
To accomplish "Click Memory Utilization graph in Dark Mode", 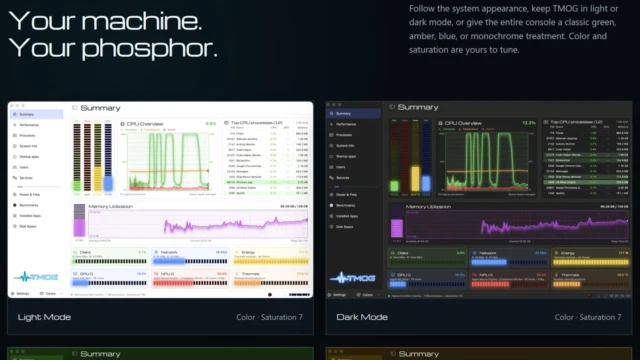I will [517, 224].
